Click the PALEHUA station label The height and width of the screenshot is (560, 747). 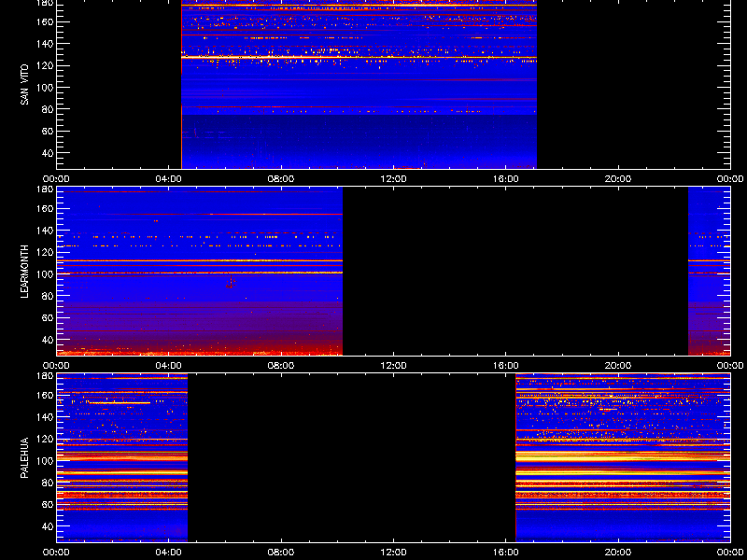pyautogui.click(x=24, y=457)
